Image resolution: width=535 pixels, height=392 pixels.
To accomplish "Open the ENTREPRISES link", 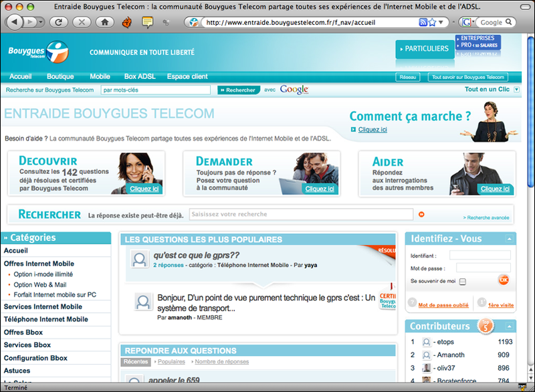I will (x=477, y=38).
